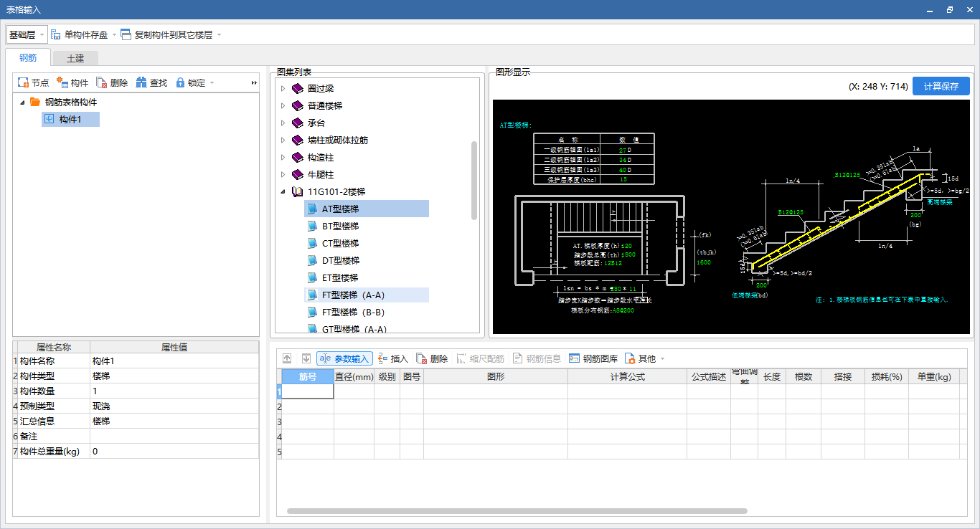This screenshot has width=980, height=529.
Task: Click the 筋号 column header
Action: click(308, 376)
